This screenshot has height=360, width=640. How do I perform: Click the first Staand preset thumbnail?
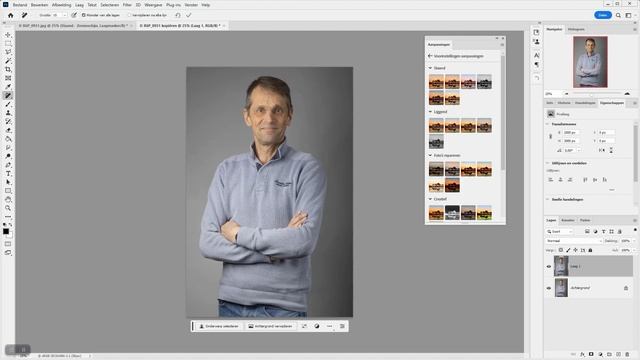pos(436,82)
